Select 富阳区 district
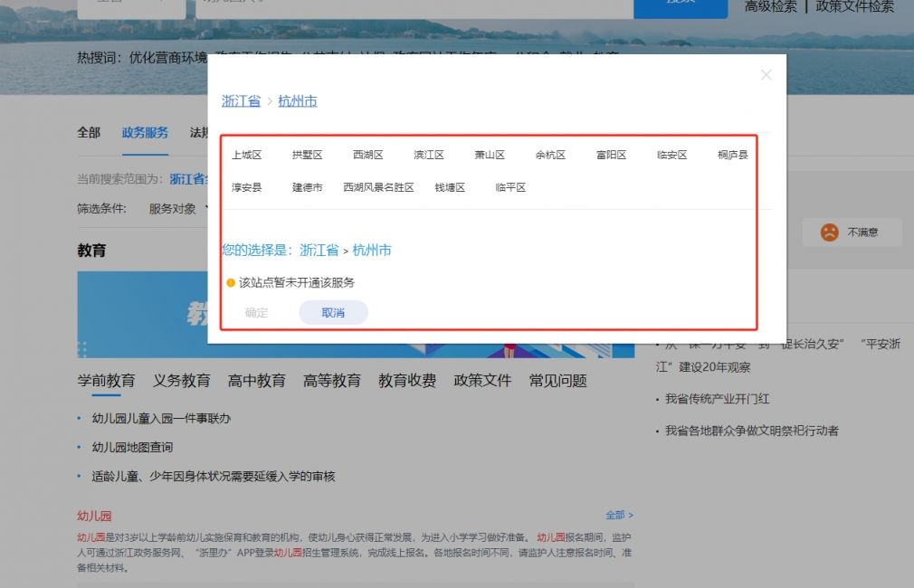 pyautogui.click(x=611, y=155)
